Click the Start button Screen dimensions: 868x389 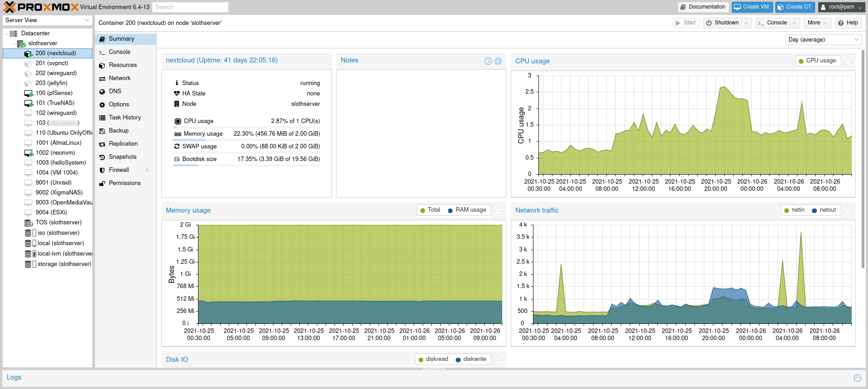(x=686, y=23)
